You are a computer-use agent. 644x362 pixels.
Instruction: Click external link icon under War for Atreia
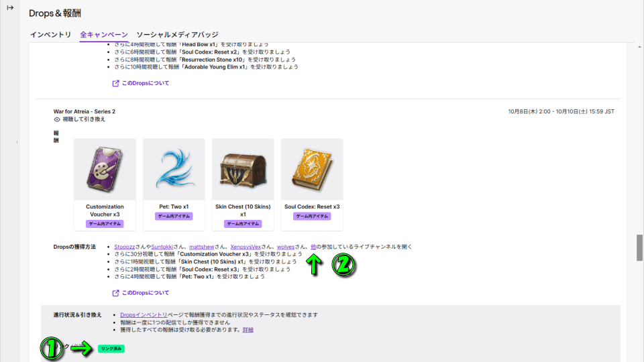pos(116,293)
